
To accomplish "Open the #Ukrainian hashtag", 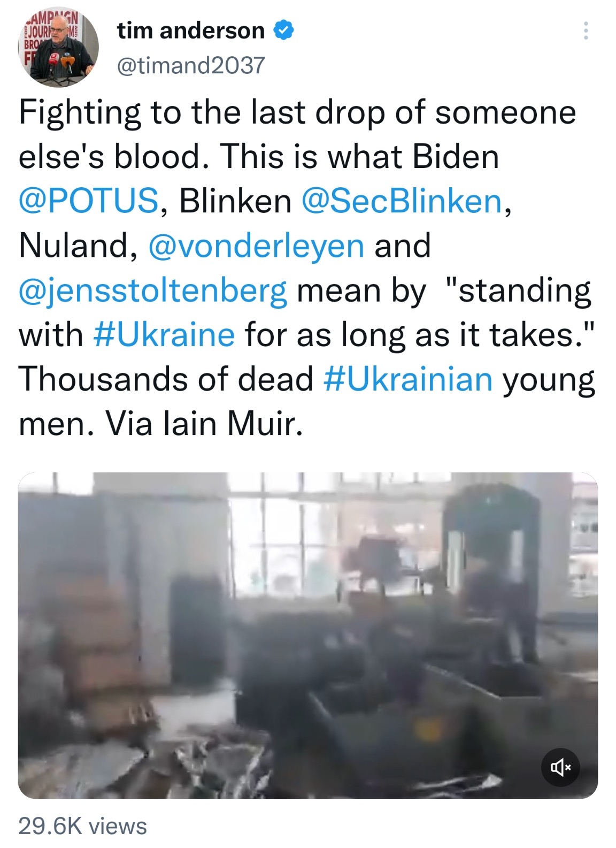I will tap(408, 379).
